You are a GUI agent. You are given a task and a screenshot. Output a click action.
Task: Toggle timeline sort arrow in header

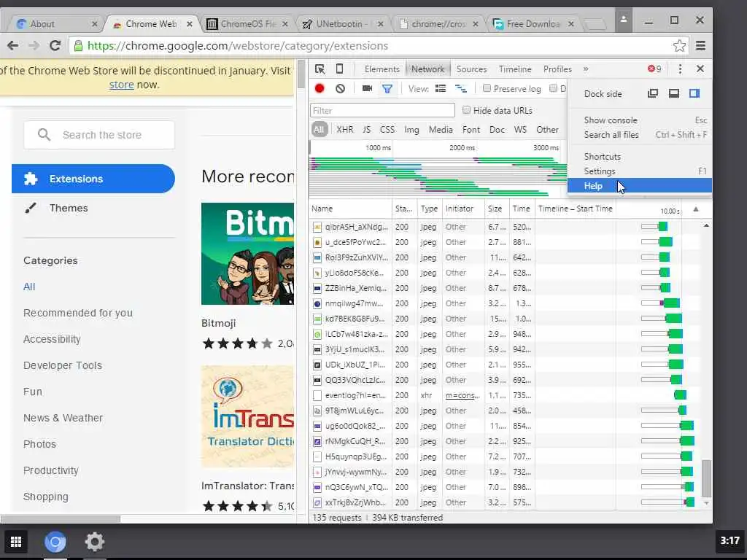coord(695,209)
